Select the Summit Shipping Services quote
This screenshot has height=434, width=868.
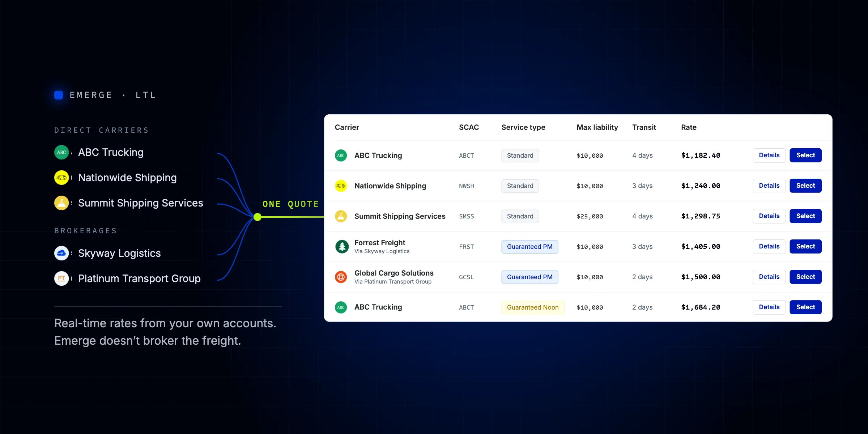coord(805,216)
